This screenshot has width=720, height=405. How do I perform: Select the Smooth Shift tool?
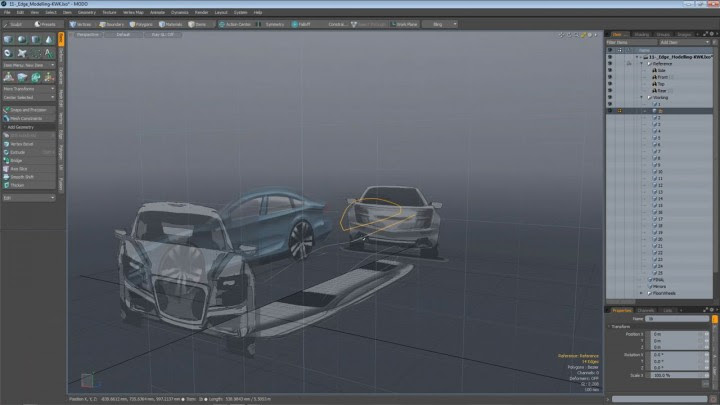[23, 177]
